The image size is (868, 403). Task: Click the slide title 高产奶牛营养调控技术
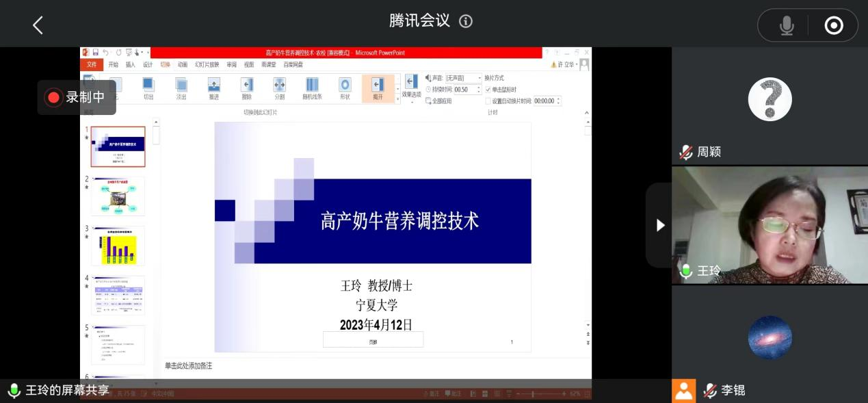(399, 221)
